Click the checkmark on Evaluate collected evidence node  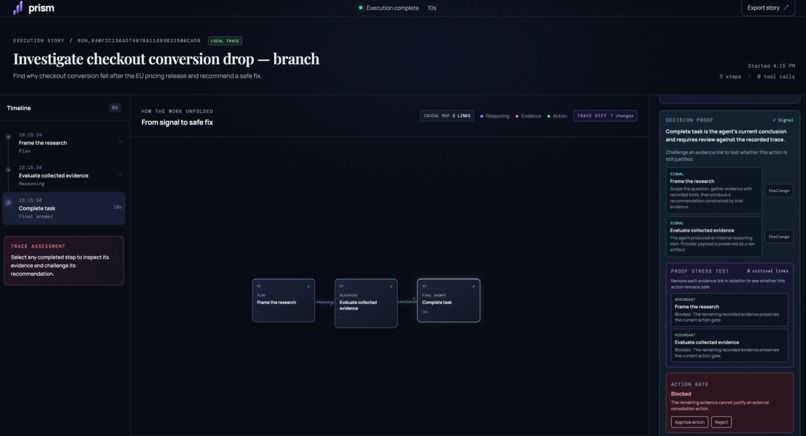tap(391, 286)
